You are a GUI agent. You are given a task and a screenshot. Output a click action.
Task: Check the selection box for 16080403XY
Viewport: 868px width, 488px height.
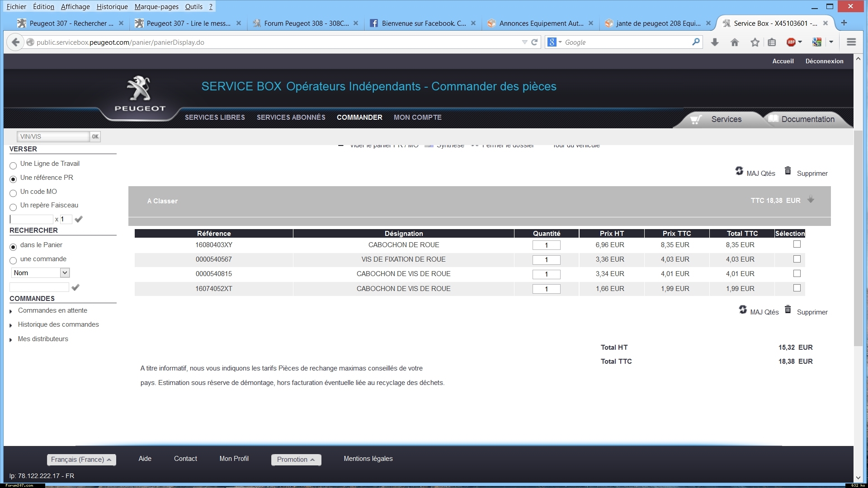pos(797,244)
